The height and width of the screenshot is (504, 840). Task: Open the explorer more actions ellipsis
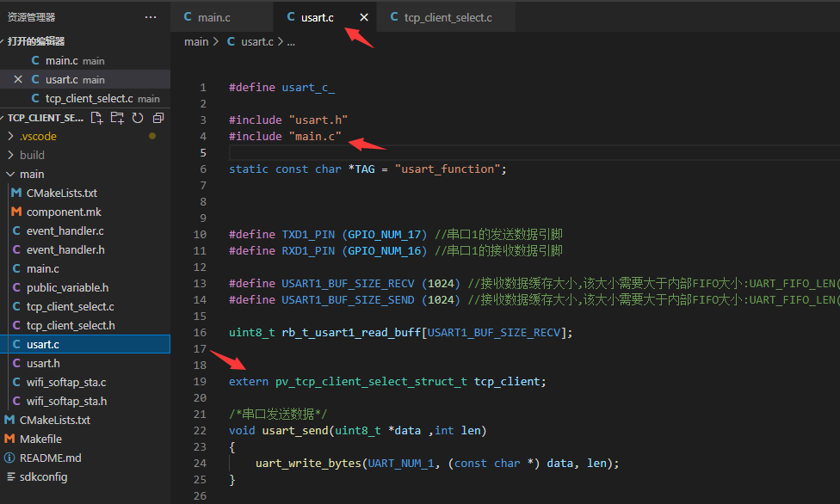[x=151, y=17]
